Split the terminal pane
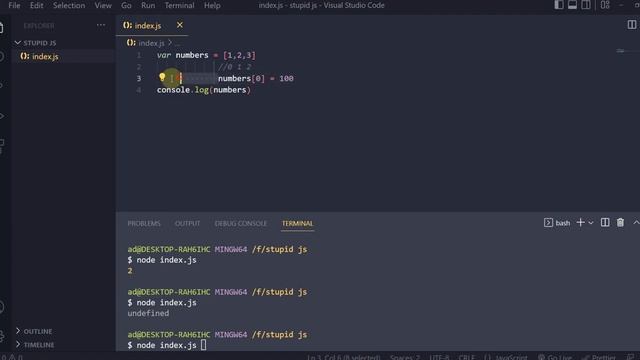The height and width of the screenshot is (360, 640). [x=605, y=222]
